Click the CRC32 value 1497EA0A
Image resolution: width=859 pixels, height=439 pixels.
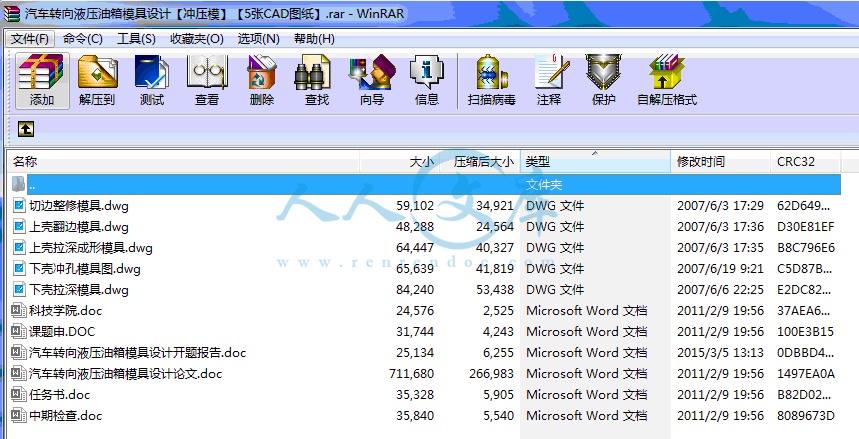click(806, 374)
